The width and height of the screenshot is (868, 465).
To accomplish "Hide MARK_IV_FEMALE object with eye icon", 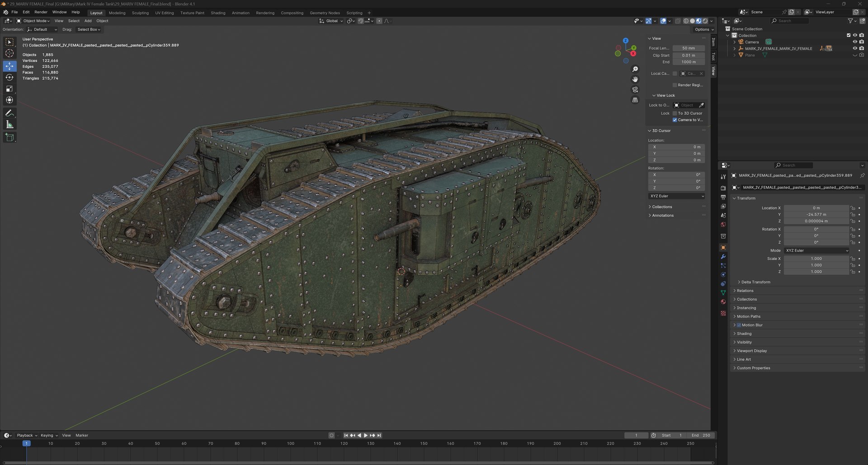I will pos(854,48).
